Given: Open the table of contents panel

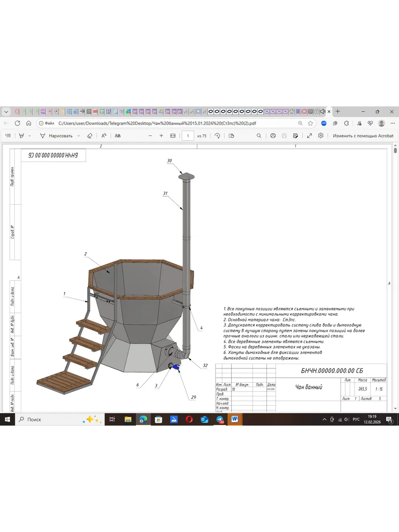Looking at the screenshot, I should click(x=8, y=136).
